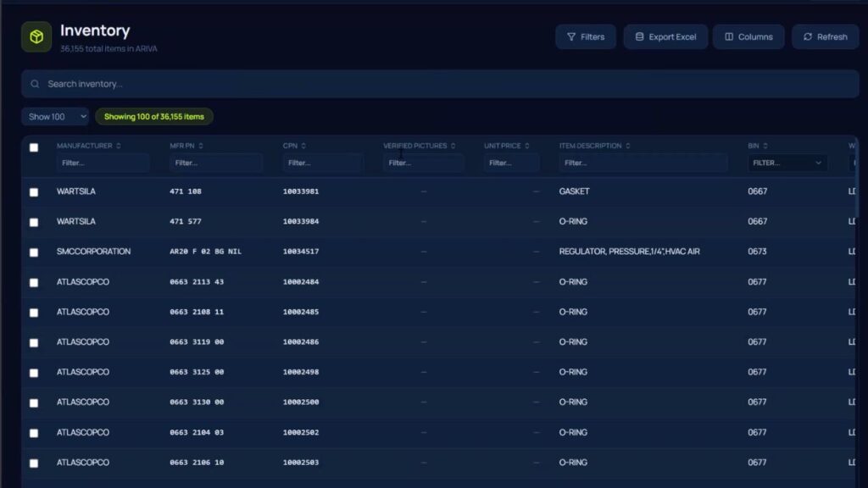
Task: Open the Filters panel
Action: click(586, 36)
